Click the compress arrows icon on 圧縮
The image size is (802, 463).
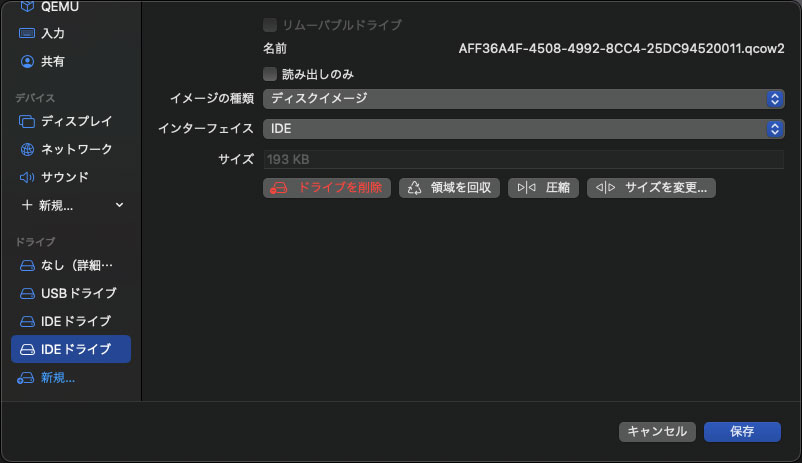click(x=526, y=188)
